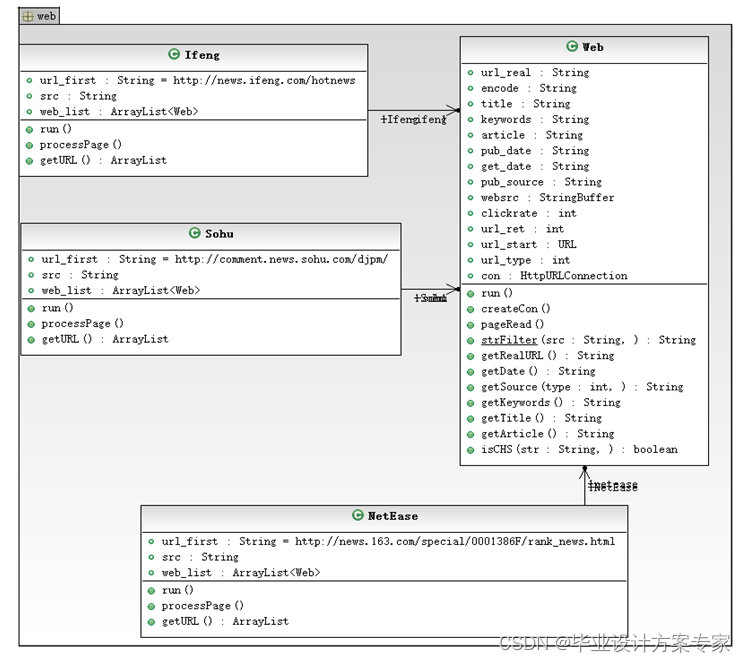Select Web websrc StringBuffer attribute
Screen dimensions: 745x663
[x=547, y=198]
